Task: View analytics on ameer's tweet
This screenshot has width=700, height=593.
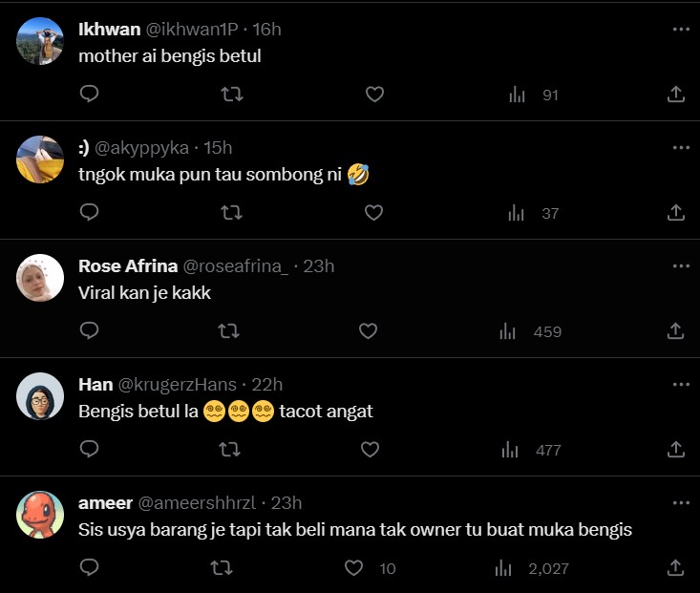Action: [x=504, y=568]
